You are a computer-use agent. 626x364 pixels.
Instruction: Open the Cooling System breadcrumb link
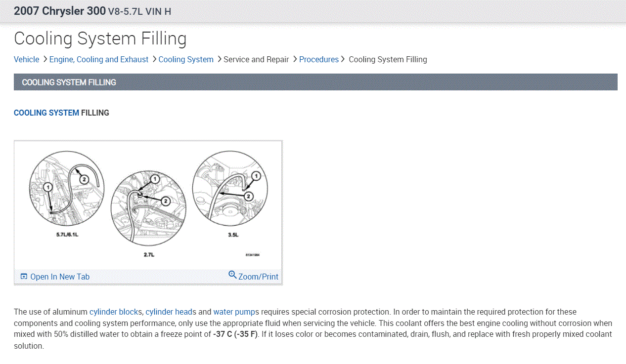point(186,59)
